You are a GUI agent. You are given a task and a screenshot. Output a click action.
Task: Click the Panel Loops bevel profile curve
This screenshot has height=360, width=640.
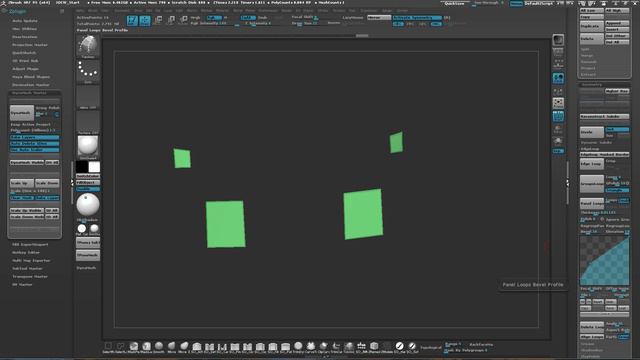click(x=604, y=260)
